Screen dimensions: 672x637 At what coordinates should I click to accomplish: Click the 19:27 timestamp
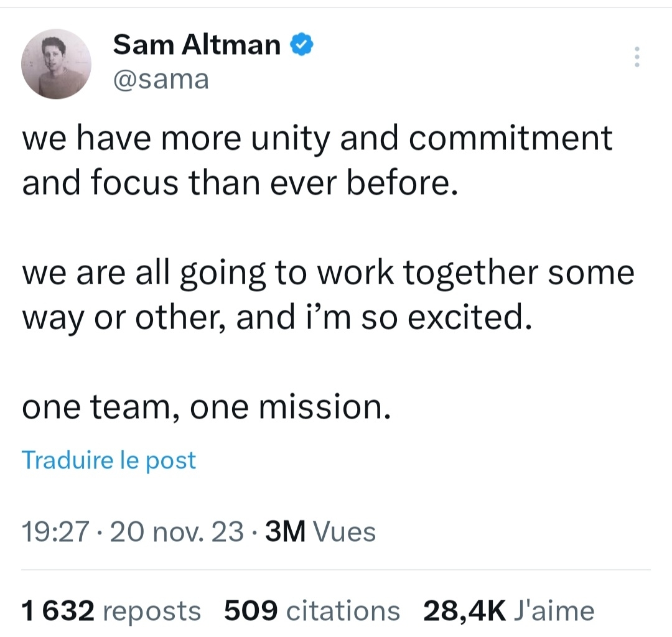click(52, 532)
